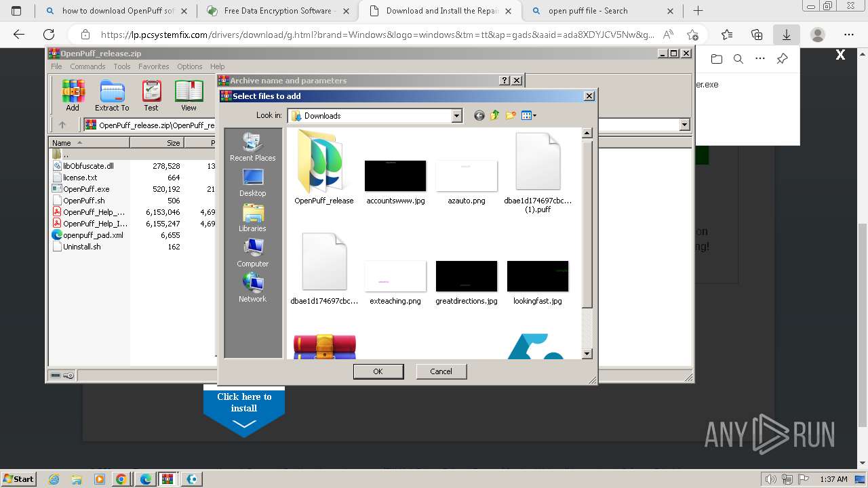Image resolution: width=868 pixels, height=488 pixels.
Task: Open the Options menu in WinRAR
Action: (x=190, y=66)
